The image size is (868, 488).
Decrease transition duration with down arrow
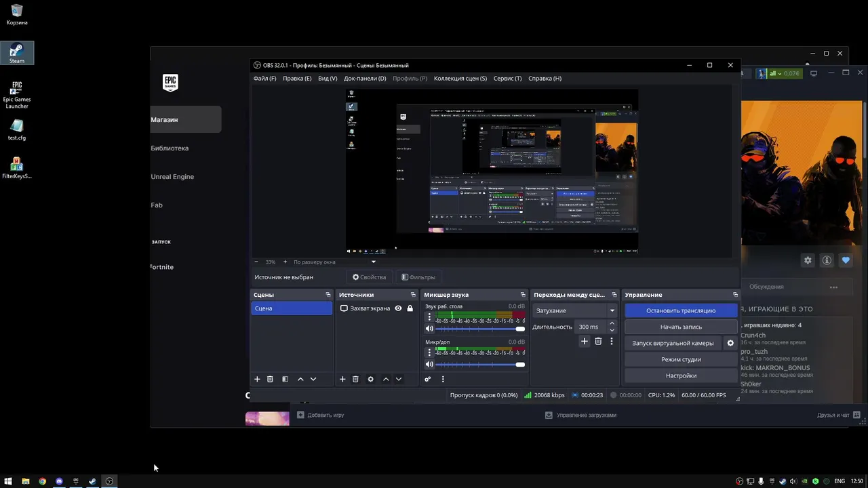tap(612, 330)
